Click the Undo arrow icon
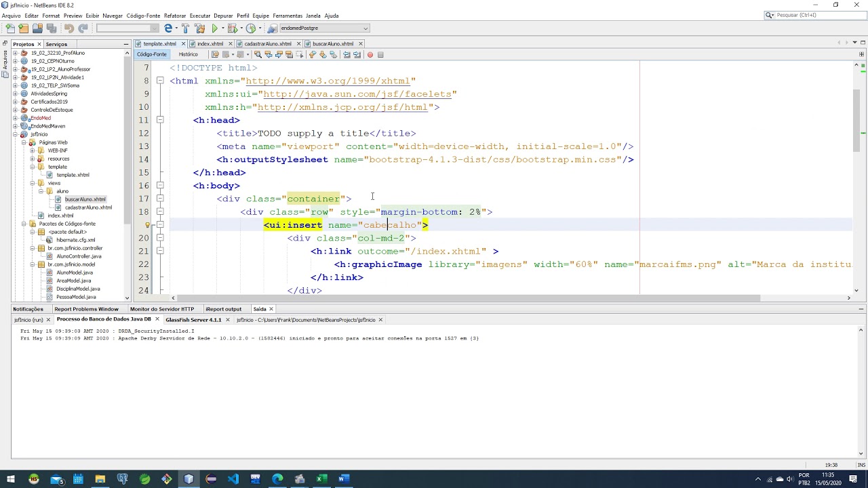 [69, 28]
